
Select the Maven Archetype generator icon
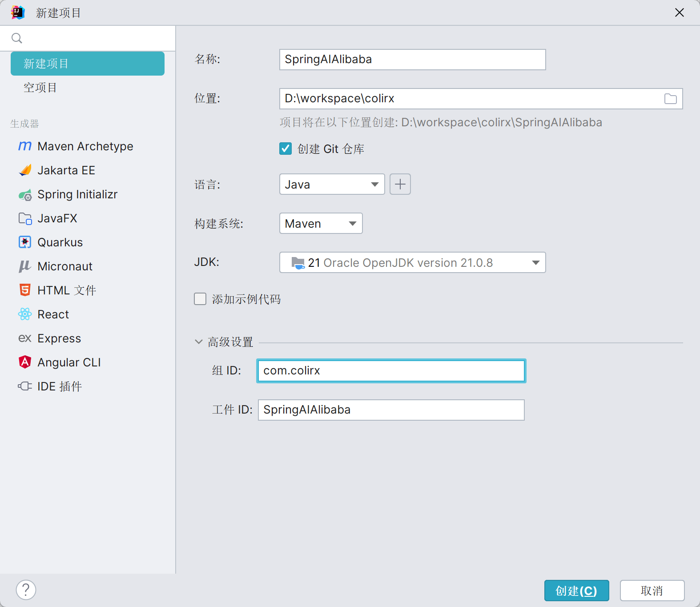point(25,146)
